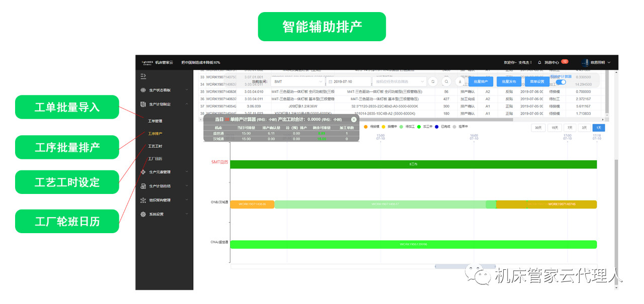The height and width of the screenshot is (304, 644).
Task: Open the 消息中心 notification bell
Action: [540, 62]
